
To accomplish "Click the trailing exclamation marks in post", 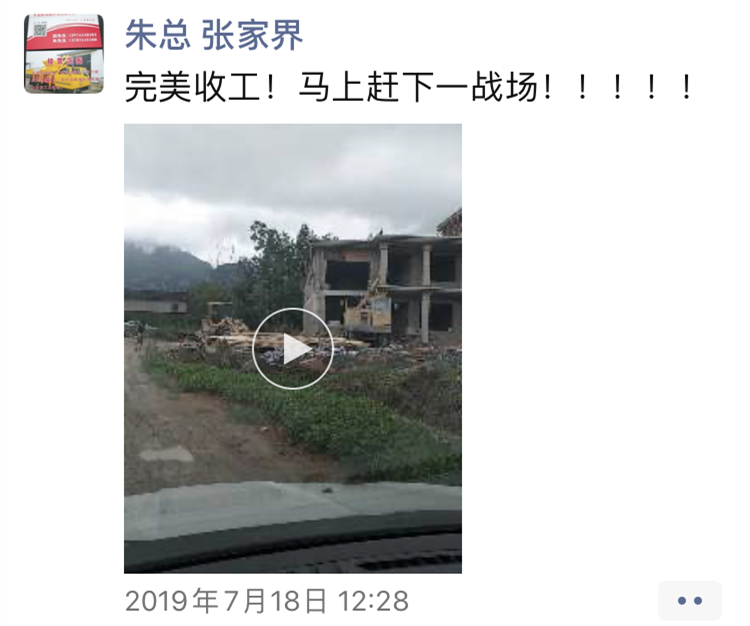I will click(618, 87).
